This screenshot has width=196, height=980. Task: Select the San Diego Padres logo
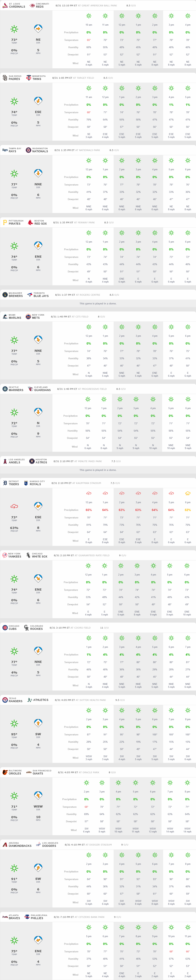[x=5, y=78]
